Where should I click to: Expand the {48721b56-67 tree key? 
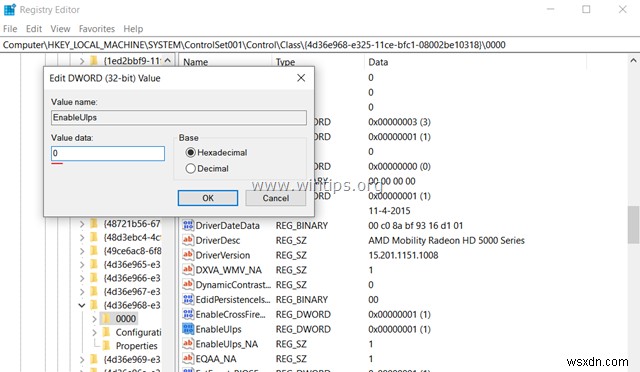[x=82, y=223]
